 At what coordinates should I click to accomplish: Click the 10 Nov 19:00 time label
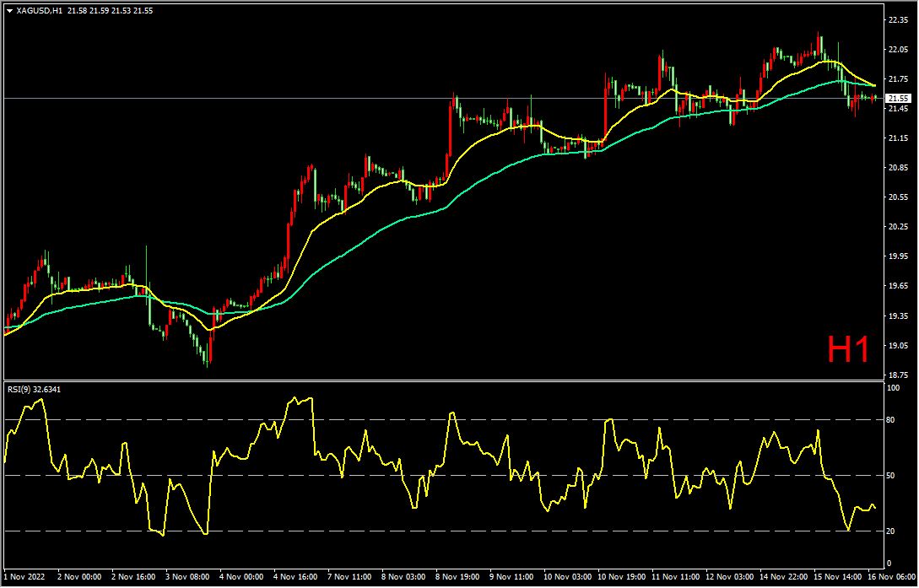[x=622, y=577]
